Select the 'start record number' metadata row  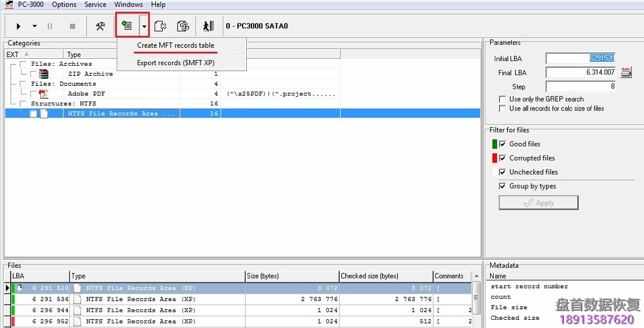click(x=529, y=286)
